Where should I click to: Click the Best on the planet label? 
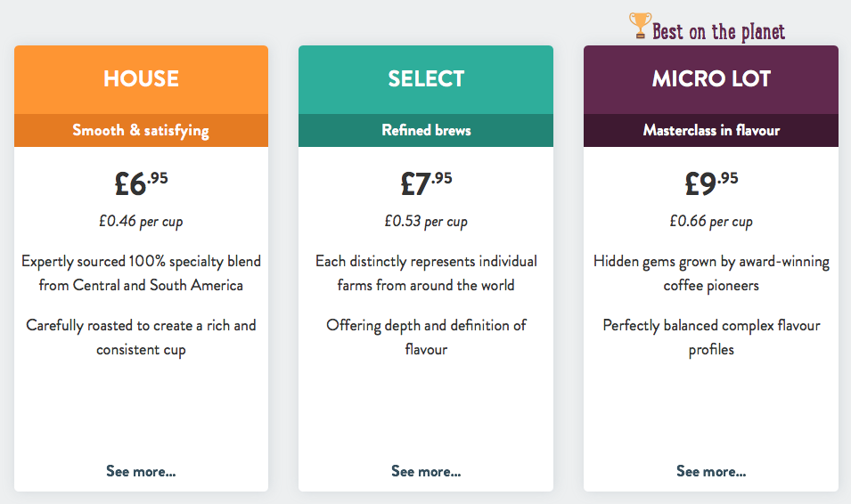tap(718, 32)
